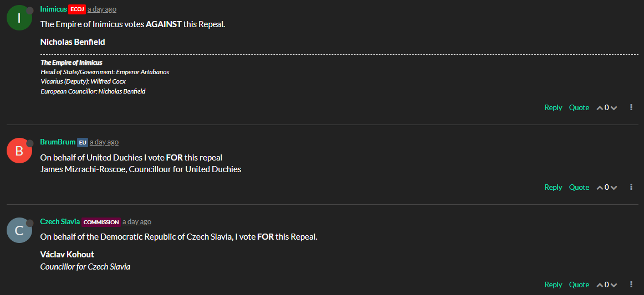
Task: Downvote Czech Slavia's post
Action: click(614, 285)
